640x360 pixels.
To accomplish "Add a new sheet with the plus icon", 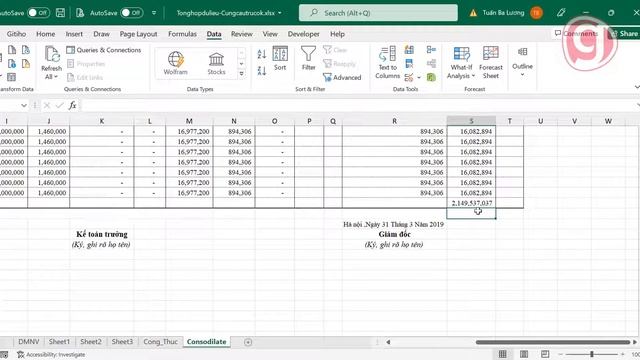I will coord(248,342).
